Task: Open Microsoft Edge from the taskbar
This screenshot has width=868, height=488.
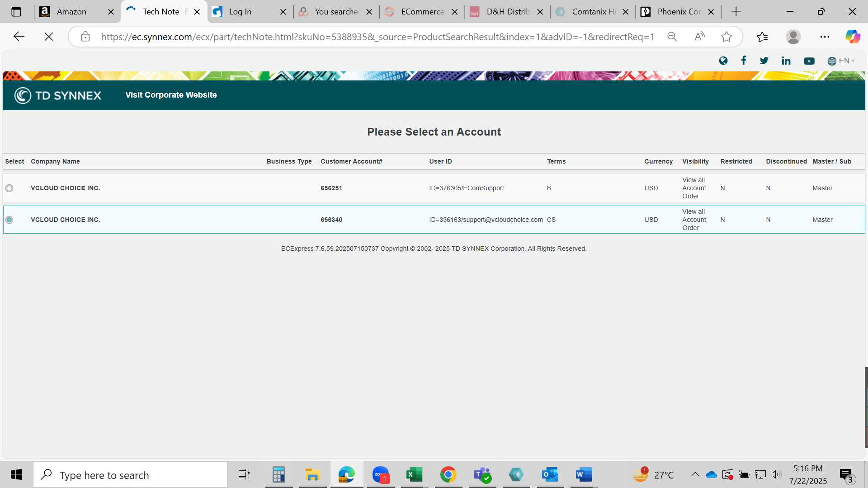Action: click(x=347, y=474)
